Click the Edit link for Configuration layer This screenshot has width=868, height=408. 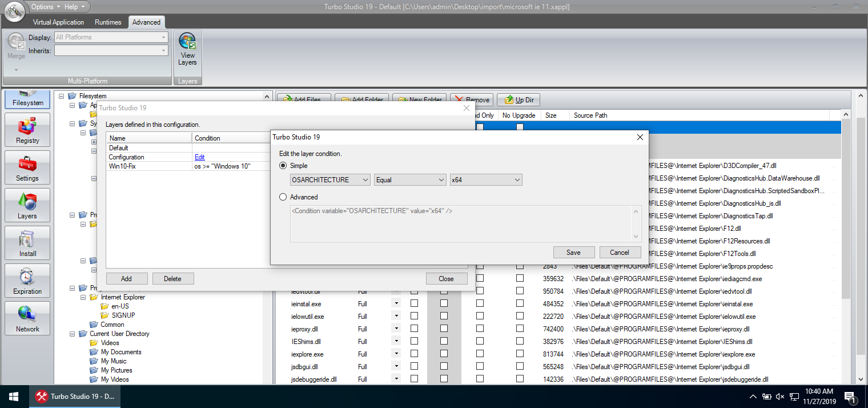point(199,157)
